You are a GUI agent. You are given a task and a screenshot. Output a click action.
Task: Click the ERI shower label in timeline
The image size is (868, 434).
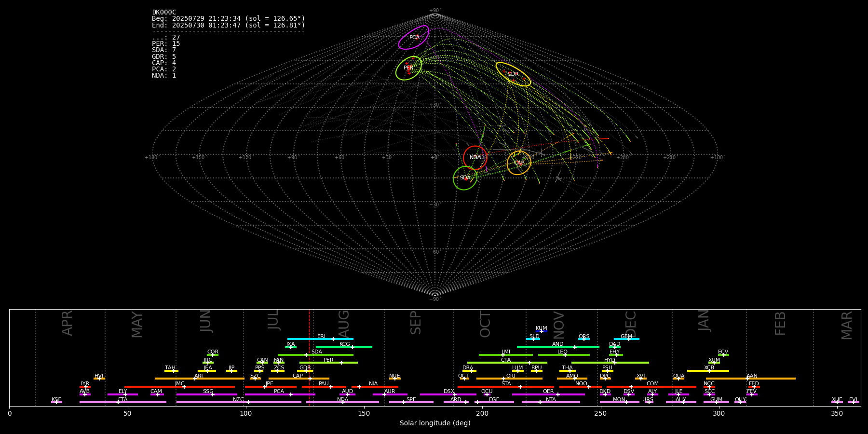coord(322,337)
